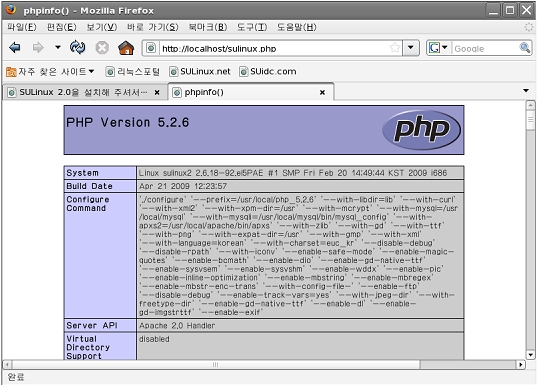Screen dimensions: 537x386
Task: Reload the page with the Refresh icon
Action: pos(77,48)
